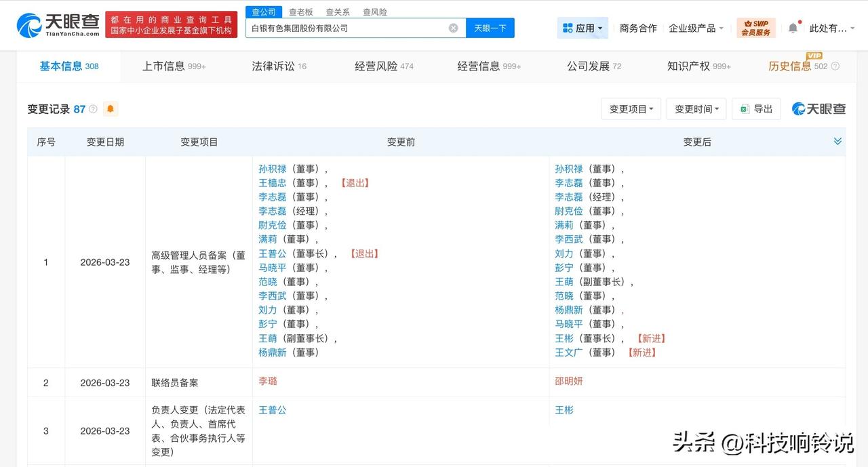868x467 pixels.
Task: Open the 商务合作 link
Action: point(638,28)
